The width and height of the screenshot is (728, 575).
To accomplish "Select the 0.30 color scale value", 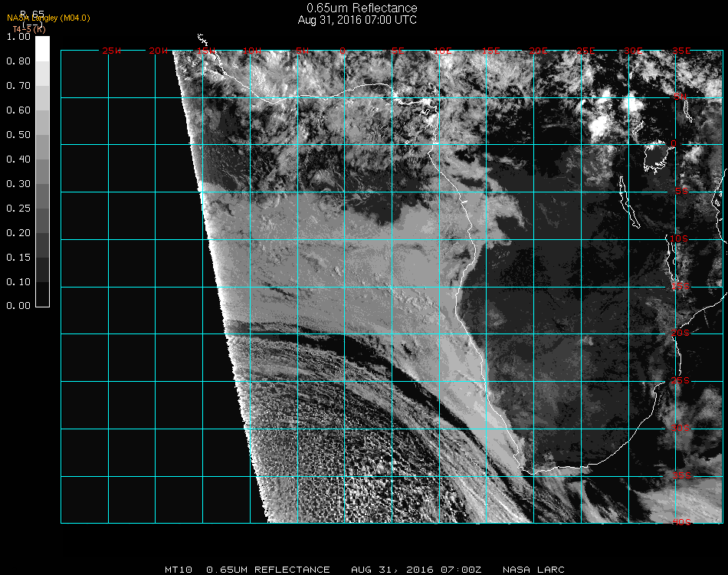I will (x=18, y=184).
